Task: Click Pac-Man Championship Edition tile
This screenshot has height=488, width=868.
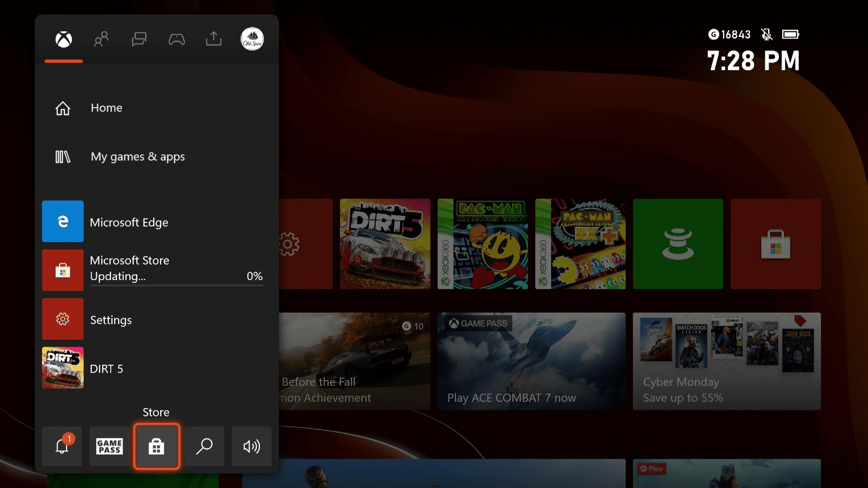Action: (x=483, y=243)
